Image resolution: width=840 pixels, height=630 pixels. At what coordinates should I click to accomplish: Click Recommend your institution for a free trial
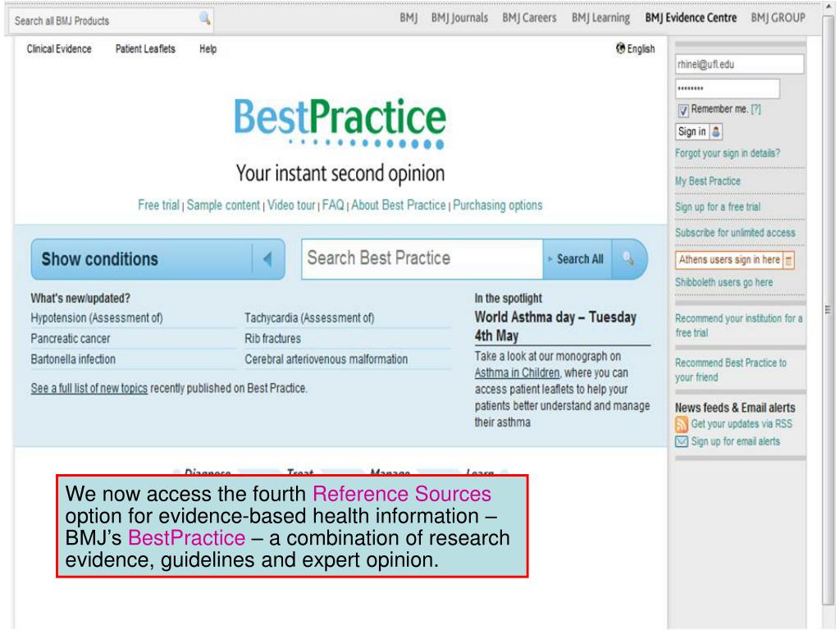pos(739,326)
